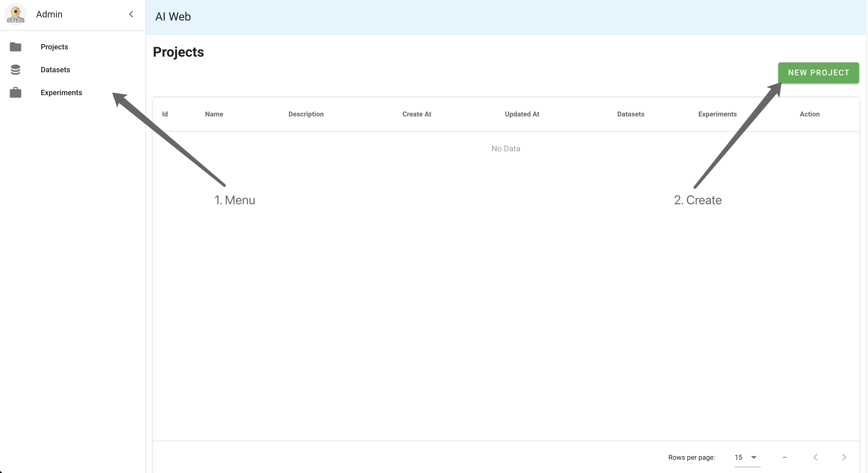
Task: Click the Admin user name
Action: [49, 15]
